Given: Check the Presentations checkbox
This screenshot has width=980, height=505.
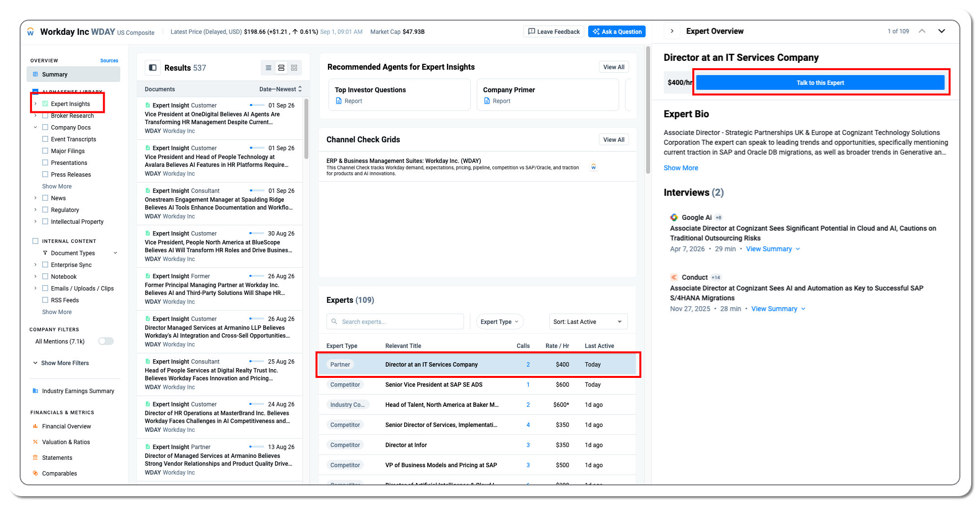Looking at the screenshot, I should pos(45,163).
